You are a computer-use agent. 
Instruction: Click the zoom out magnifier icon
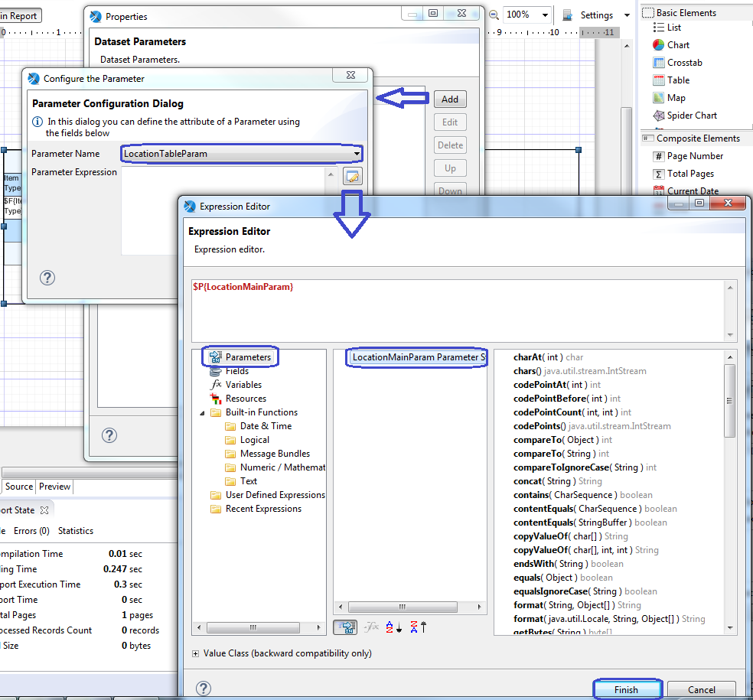tap(494, 15)
